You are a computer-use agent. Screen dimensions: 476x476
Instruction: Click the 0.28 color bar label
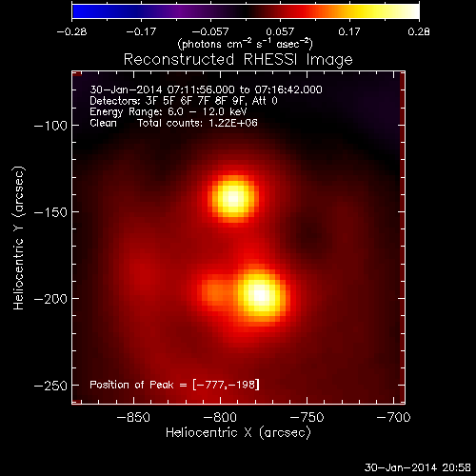click(419, 31)
